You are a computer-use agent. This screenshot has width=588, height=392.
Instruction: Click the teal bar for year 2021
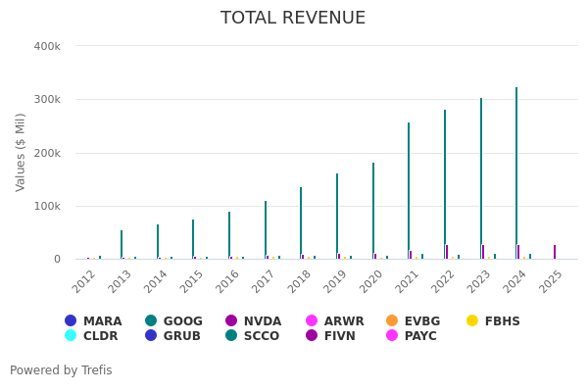[409, 191]
